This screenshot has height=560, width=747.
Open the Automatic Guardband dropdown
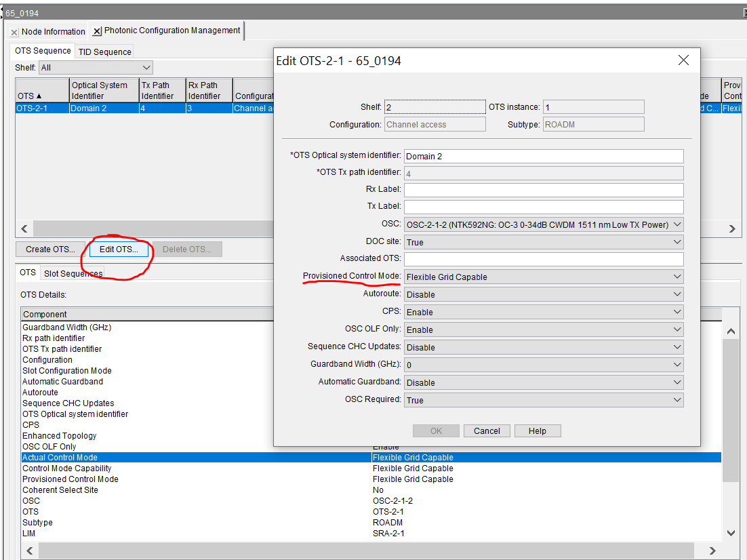pyautogui.click(x=544, y=382)
